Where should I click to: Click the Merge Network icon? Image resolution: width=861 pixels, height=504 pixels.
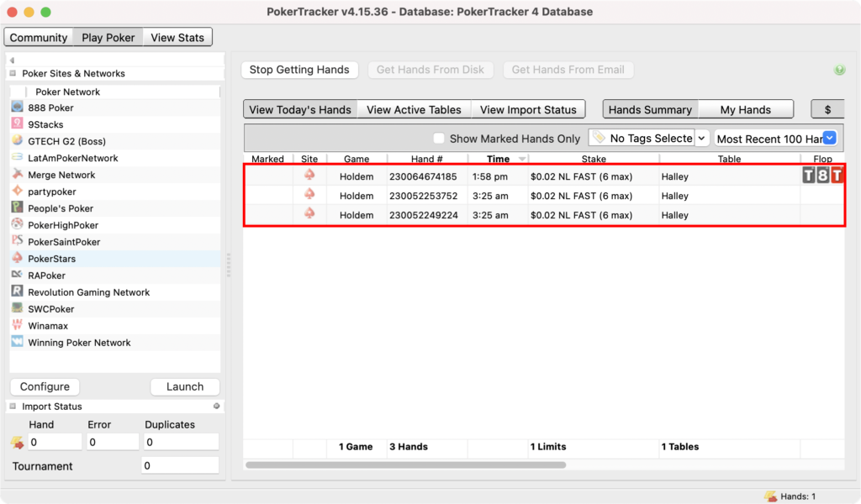17,175
